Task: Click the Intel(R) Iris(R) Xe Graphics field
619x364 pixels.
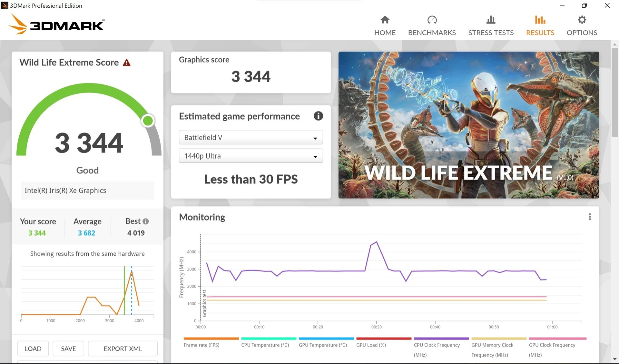Action: click(87, 191)
